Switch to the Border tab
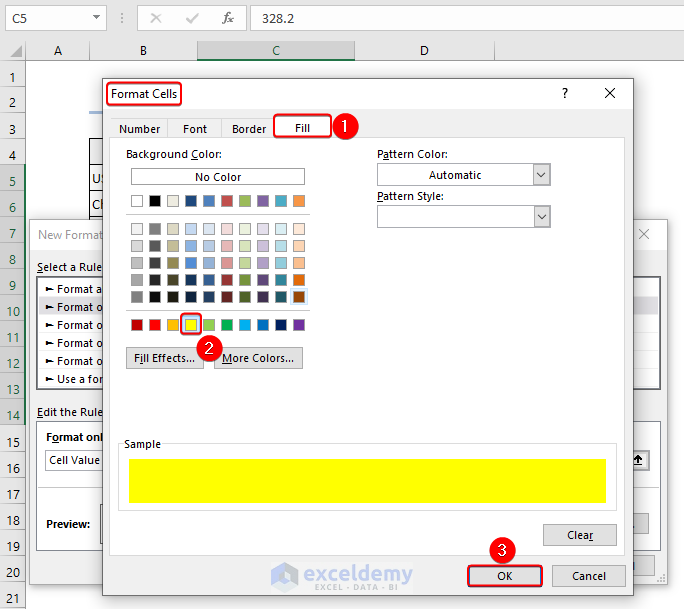This screenshot has width=684, height=609. (249, 129)
